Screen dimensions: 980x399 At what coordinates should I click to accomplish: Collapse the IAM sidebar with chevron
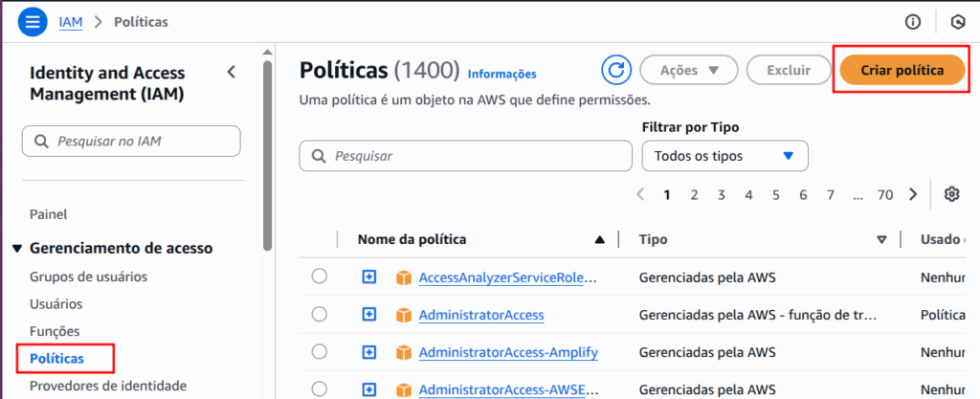(231, 73)
